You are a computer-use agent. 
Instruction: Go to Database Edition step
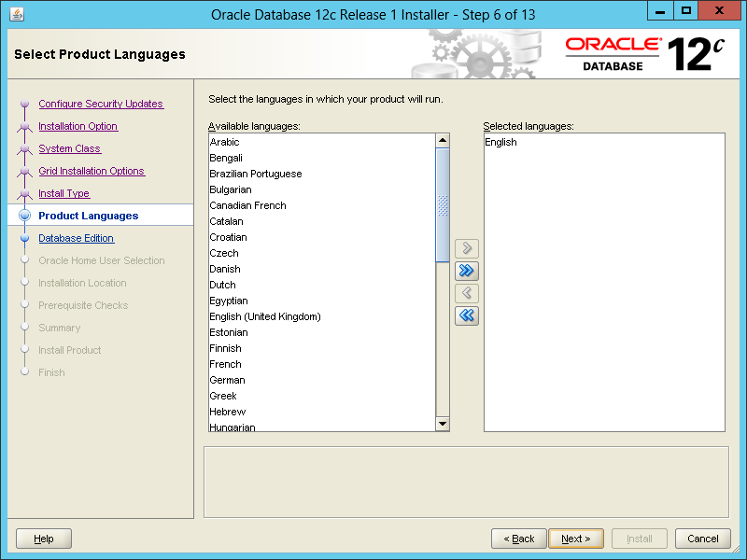(x=77, y=238)
